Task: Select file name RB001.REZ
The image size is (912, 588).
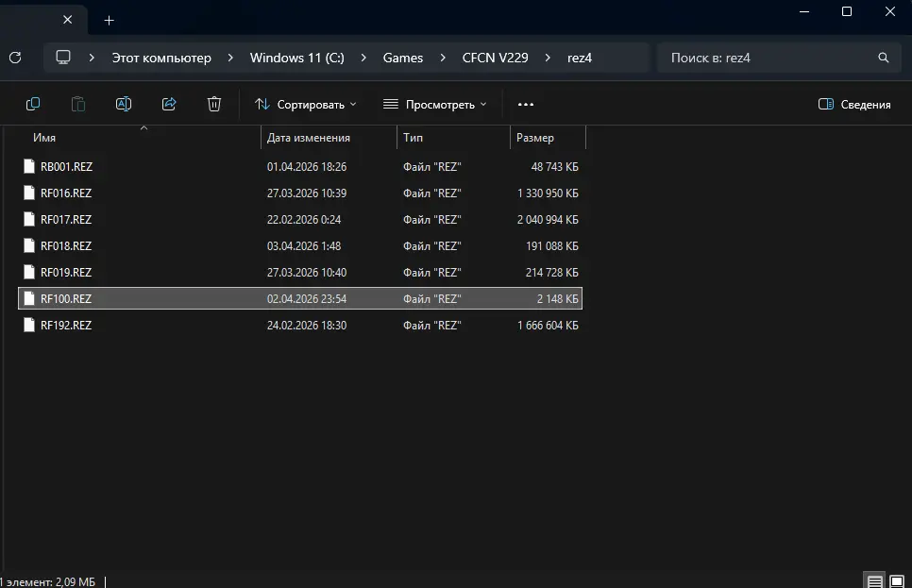Action: click(x=66, y=167)
